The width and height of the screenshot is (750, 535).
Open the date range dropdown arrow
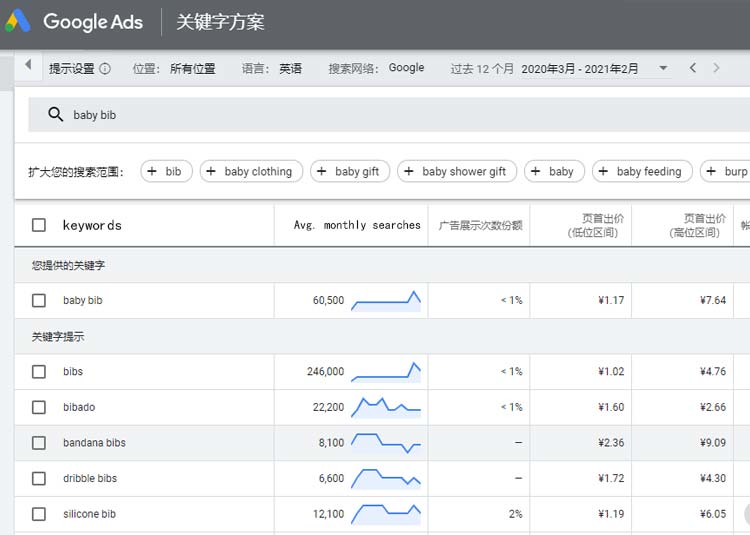pos(663,68)
